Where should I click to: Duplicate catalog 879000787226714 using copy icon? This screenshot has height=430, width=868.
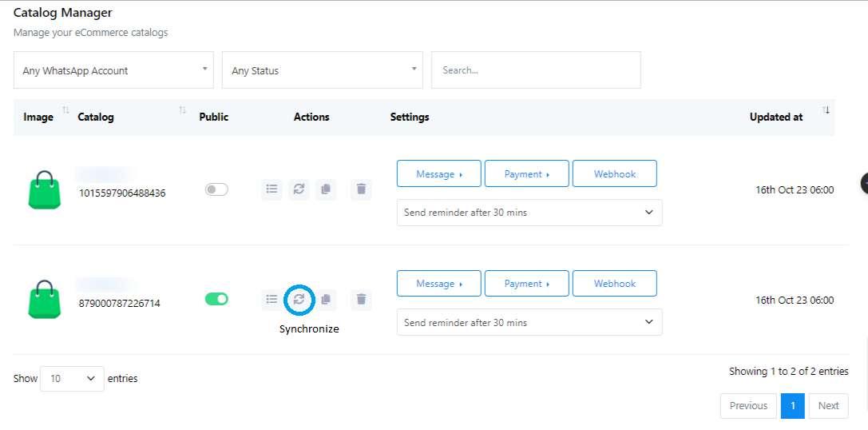tap(326, 299)
